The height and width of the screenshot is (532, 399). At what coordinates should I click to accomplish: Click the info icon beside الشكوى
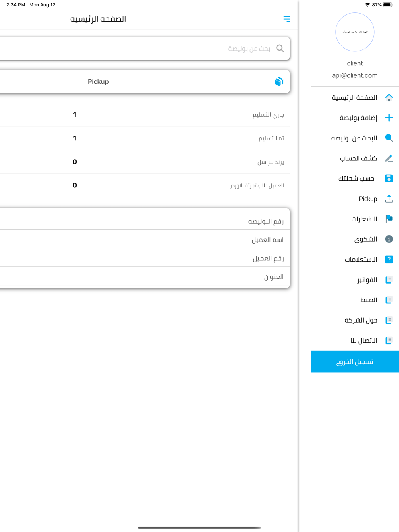click(x=389, y=239)
